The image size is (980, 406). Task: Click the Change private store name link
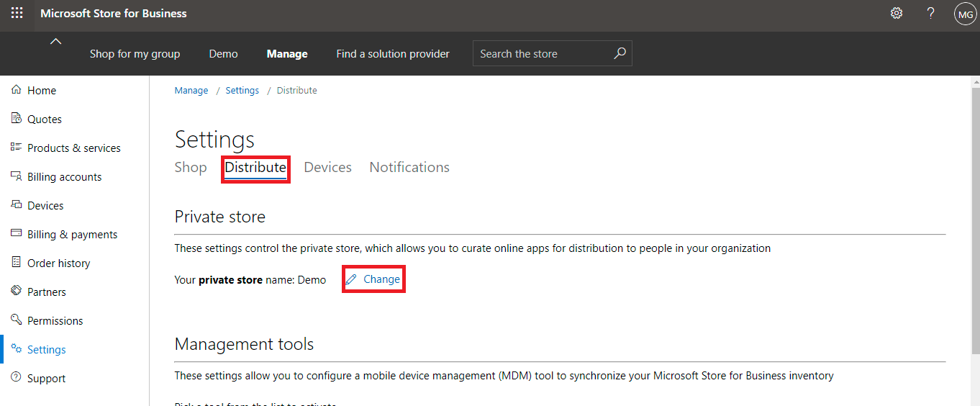point(381,279)
